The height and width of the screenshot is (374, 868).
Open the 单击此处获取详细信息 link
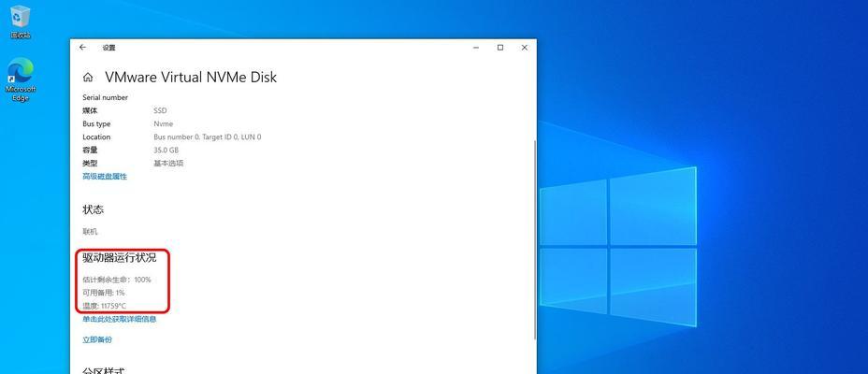119,319
